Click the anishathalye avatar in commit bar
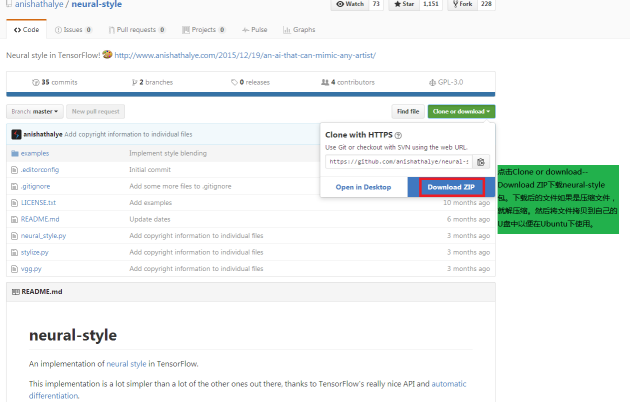630x402 pixels. click(x=16, y=134)
